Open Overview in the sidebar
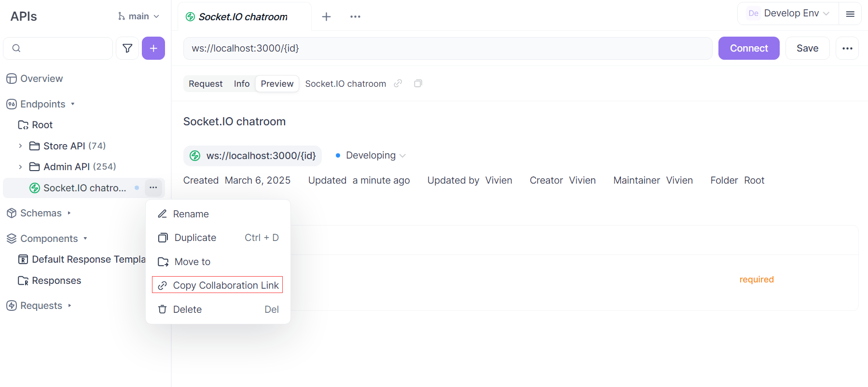The width and height of the screenshot is (868, 387). (41, 79)
